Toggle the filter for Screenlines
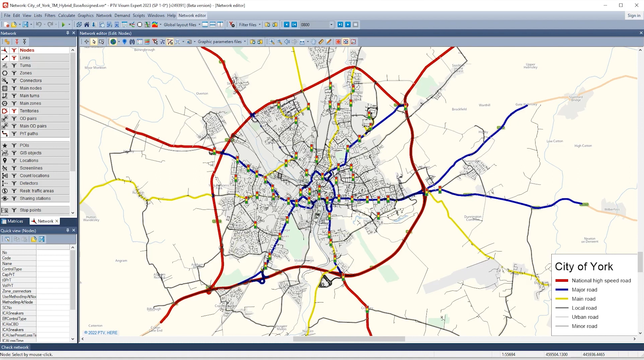The height and width of the screenshot is (360, 644). pos(14,168)
